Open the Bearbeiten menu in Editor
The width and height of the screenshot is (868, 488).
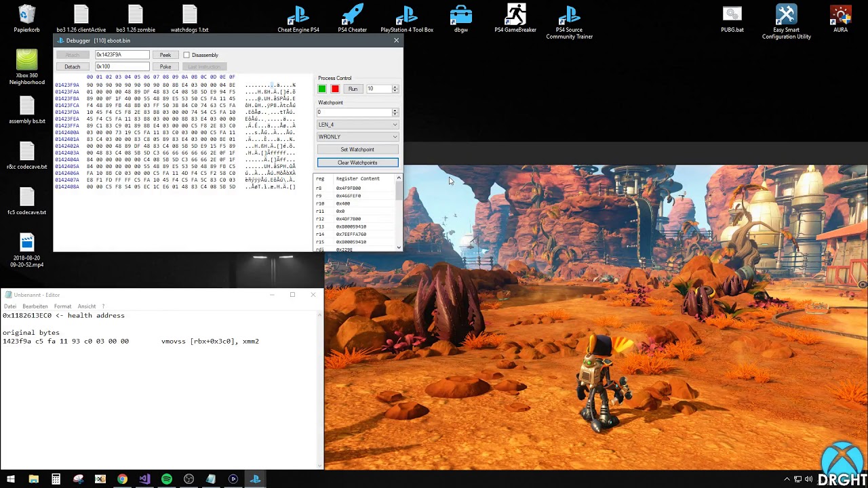point(35,306)
